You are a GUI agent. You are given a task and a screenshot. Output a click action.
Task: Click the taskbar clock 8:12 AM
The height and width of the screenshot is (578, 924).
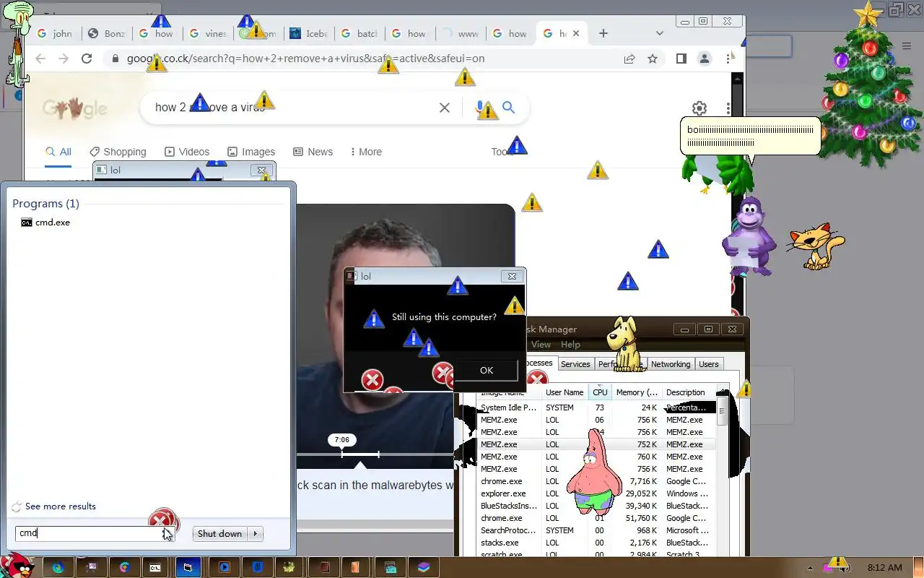coord(884,568)
